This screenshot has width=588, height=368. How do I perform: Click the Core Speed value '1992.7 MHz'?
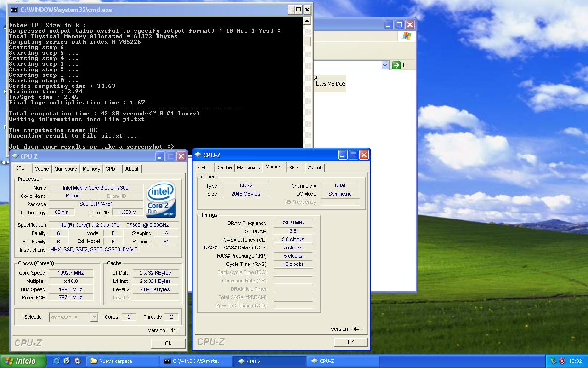tap(71, 273)
